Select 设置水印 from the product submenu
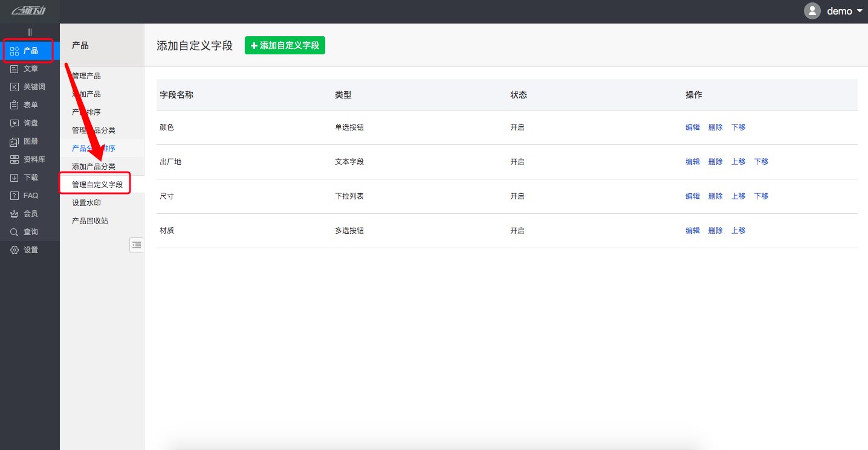Viewport: 868px width, 450px height. click(86, 203)
